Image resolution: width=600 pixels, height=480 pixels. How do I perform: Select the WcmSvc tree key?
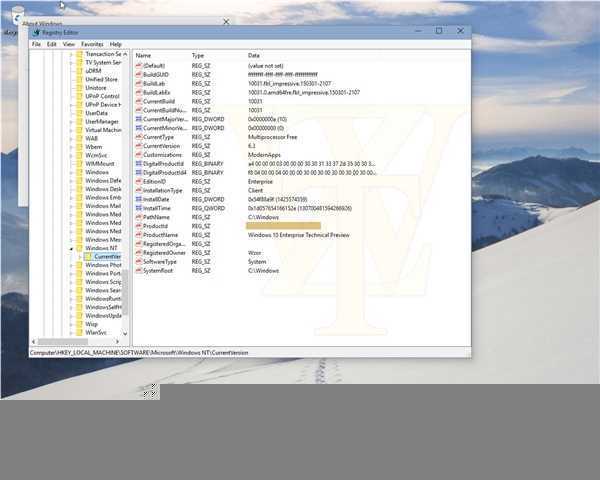(x=96, y=155)
